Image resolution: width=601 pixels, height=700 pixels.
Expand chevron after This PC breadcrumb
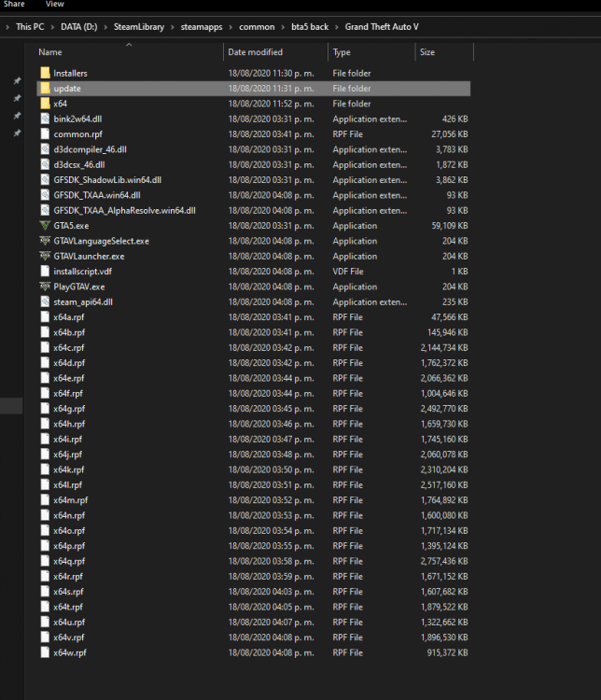[52, 27]
